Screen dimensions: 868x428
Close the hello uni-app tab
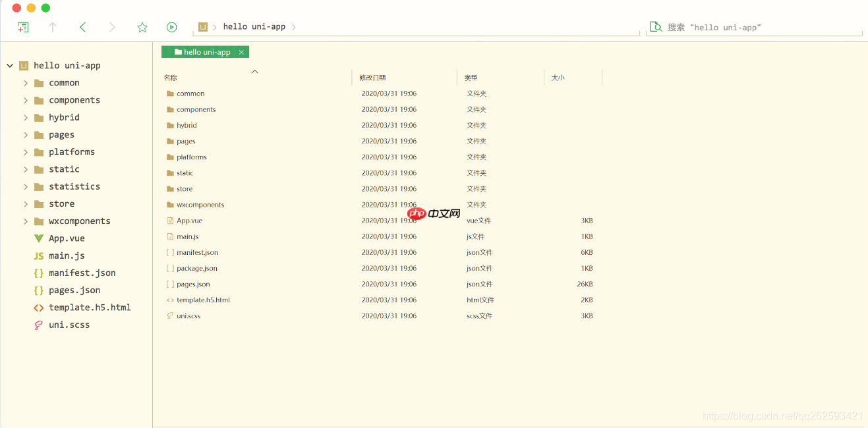(x=241, y=52)
